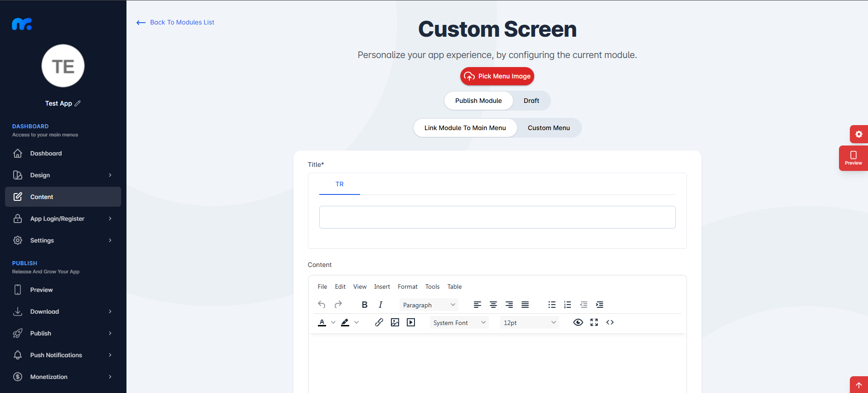Screen dimensions: 868x393
Task: Apply background highlight color icon
Action: coord(345,322)
